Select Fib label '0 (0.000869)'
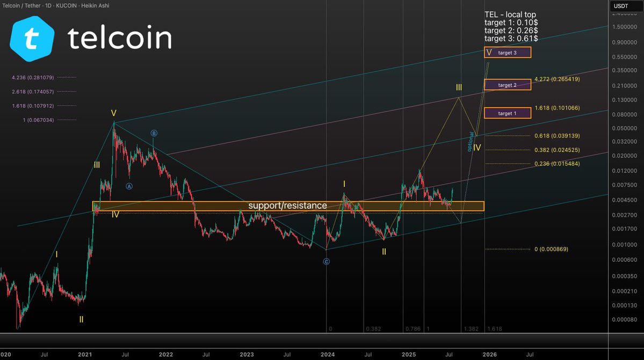Image resolution: width=644 pixels, height=360 pixels. [551, 249]
